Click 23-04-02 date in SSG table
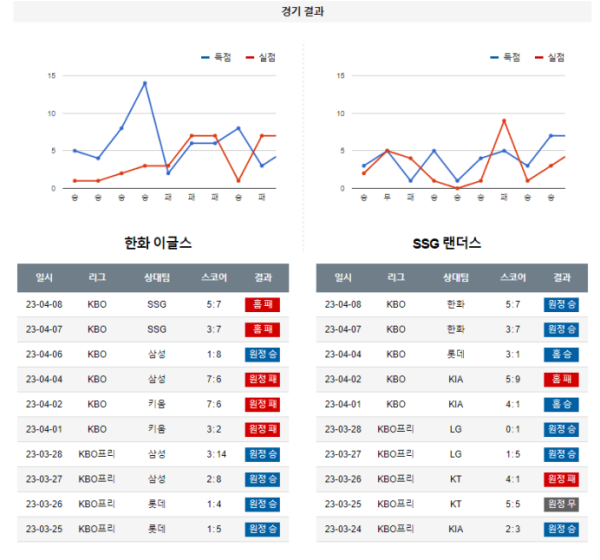This screenshot has width=600, height=560. click(343, 379)
